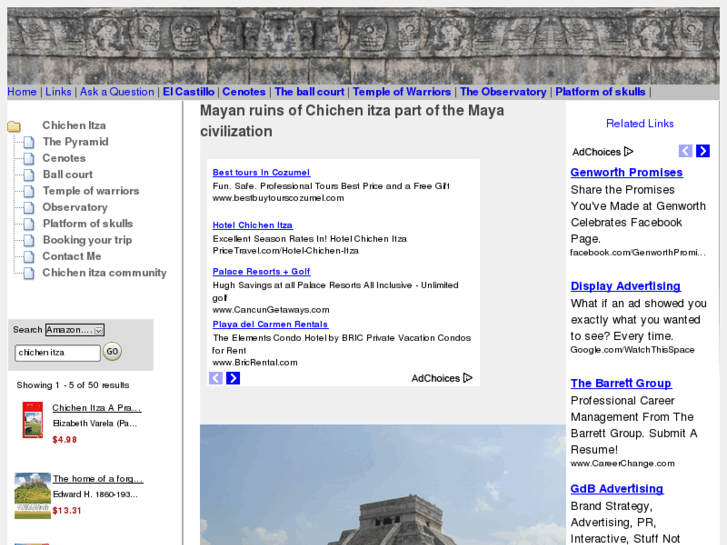Open Playa del Carmen Rentals ad link
This screenshot has width=727, height=545.
270,324
